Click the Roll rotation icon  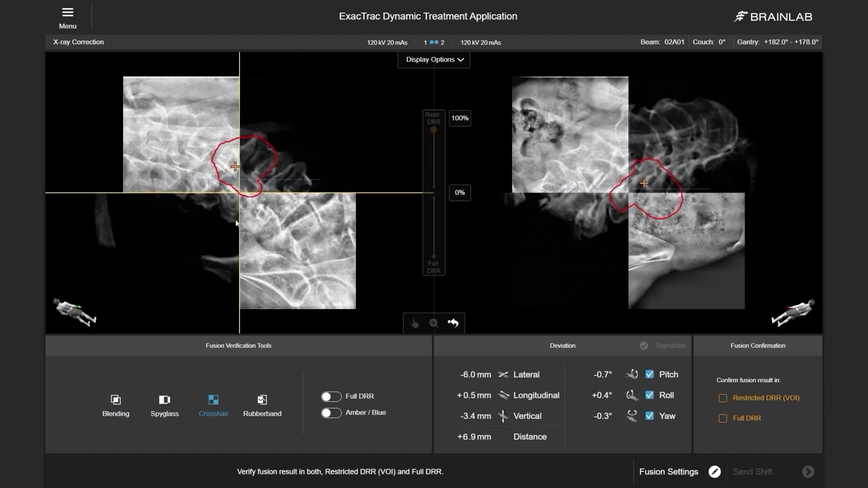(632, 395)
